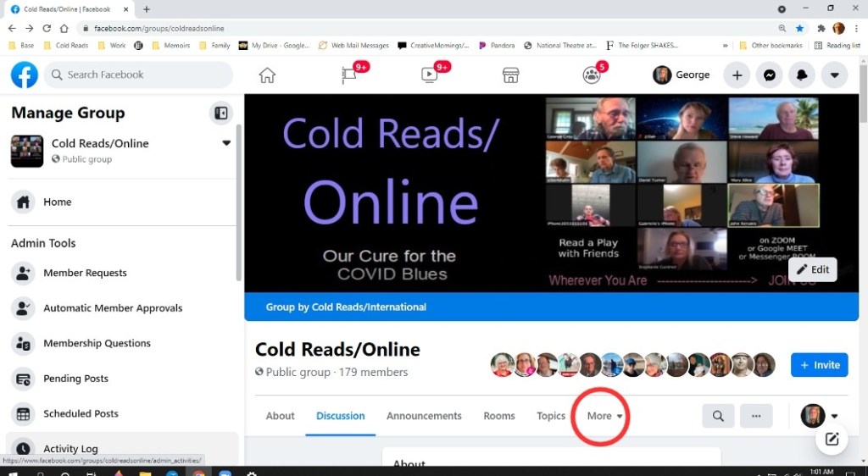Viewport: 868px width, 476px height.
Task: Switch to the Announcements tab
Action: pyautogui.click(x=424, y=416)
